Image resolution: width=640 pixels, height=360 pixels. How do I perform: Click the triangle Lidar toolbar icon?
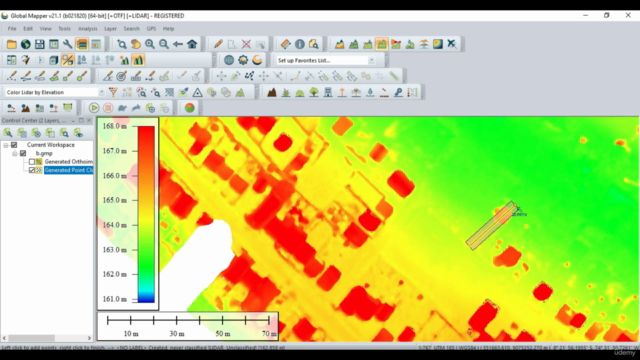pos(198,92)
